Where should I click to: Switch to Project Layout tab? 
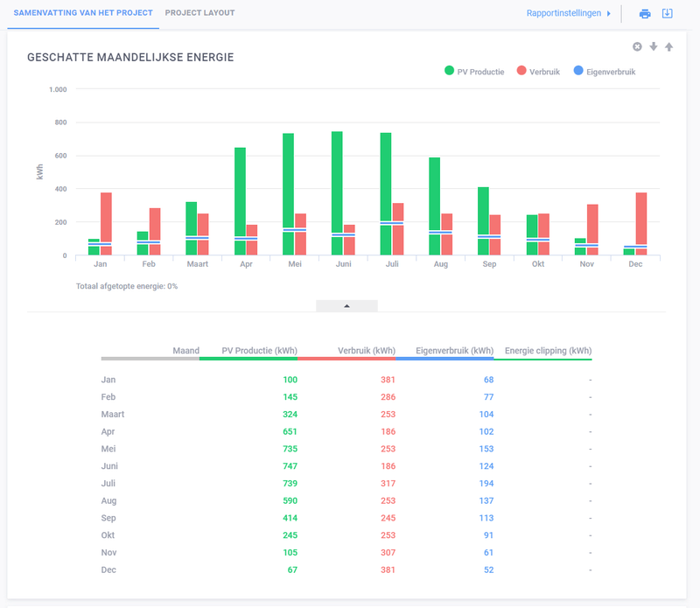click(199, 13)
